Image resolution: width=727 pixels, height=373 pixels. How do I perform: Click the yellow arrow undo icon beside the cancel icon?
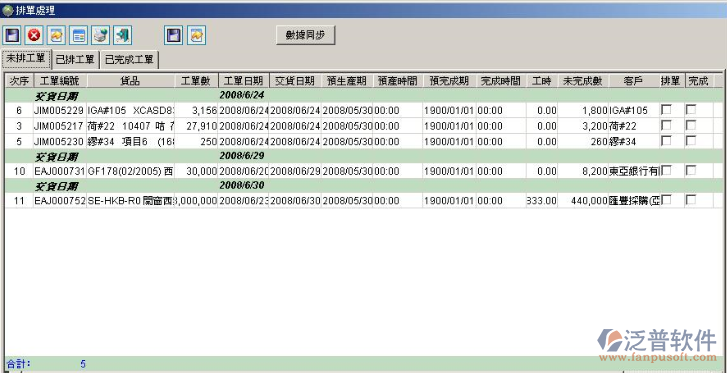click(57, 35)
